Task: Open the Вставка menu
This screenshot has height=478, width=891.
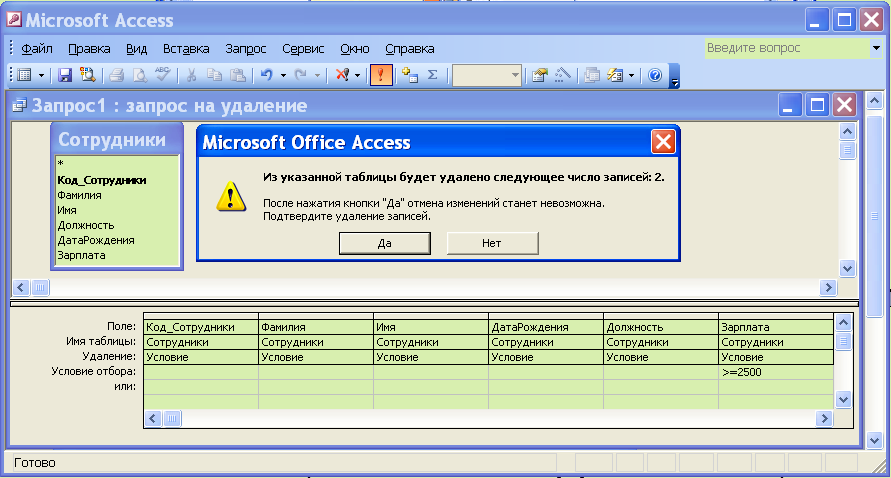Action: click(186, 49)
